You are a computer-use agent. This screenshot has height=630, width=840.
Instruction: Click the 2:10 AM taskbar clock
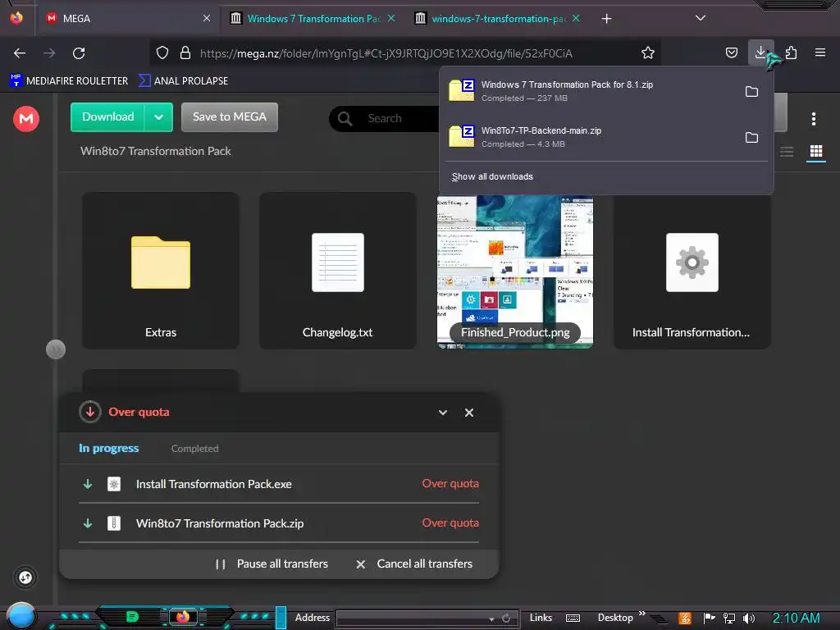click(796, 619)
